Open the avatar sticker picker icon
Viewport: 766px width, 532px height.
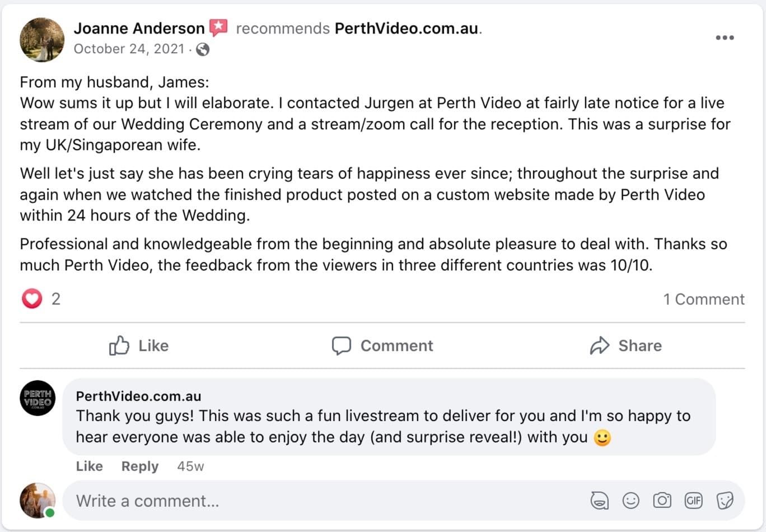click(x=599, y=500)
